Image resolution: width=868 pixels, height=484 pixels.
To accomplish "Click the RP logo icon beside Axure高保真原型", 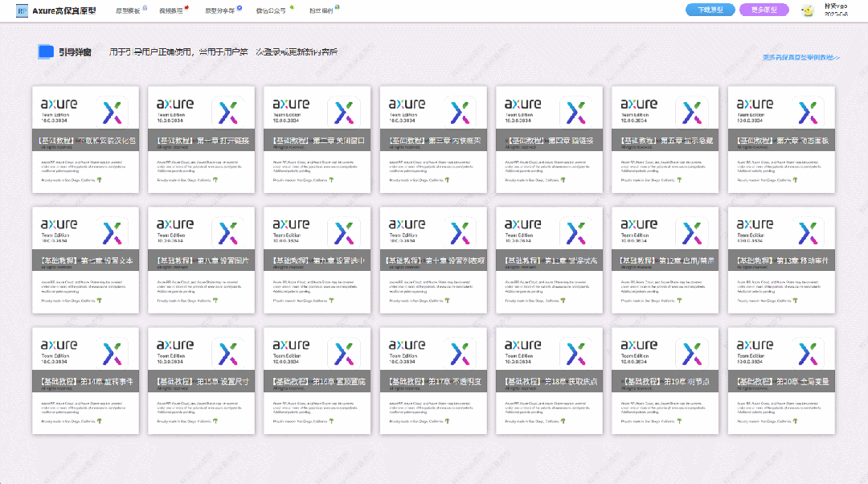I will [23, 10].
